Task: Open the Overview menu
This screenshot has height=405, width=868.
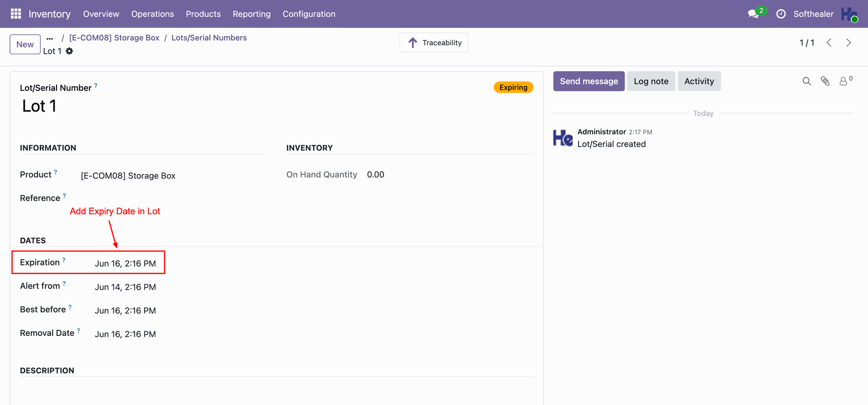Action: (101, 14)
